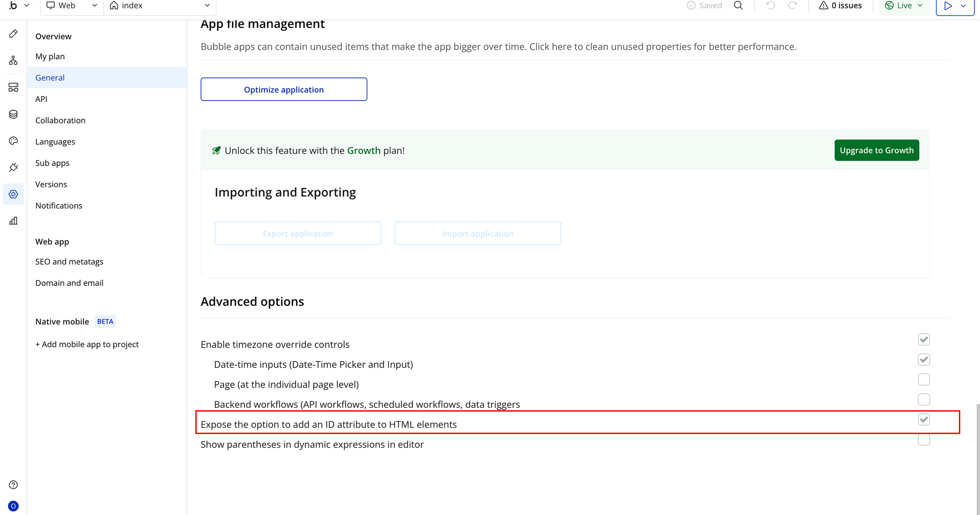
Task: Toggle Enable timezone override controls checkbox
Action: pos(924,339)
